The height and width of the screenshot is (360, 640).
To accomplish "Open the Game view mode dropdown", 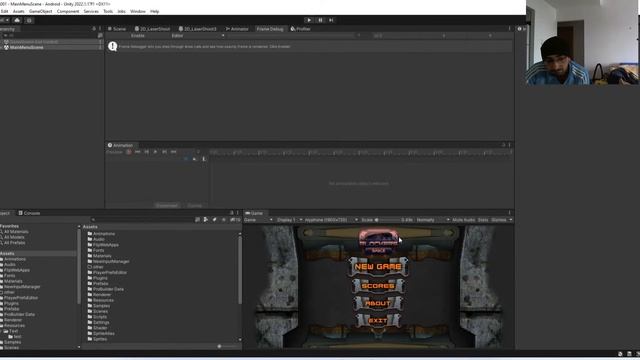I will point(258,220).
